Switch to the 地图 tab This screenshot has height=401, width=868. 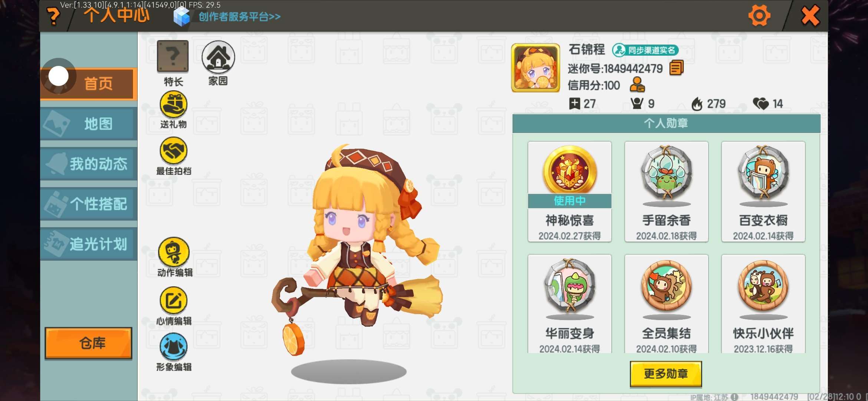tap(89, 124)
